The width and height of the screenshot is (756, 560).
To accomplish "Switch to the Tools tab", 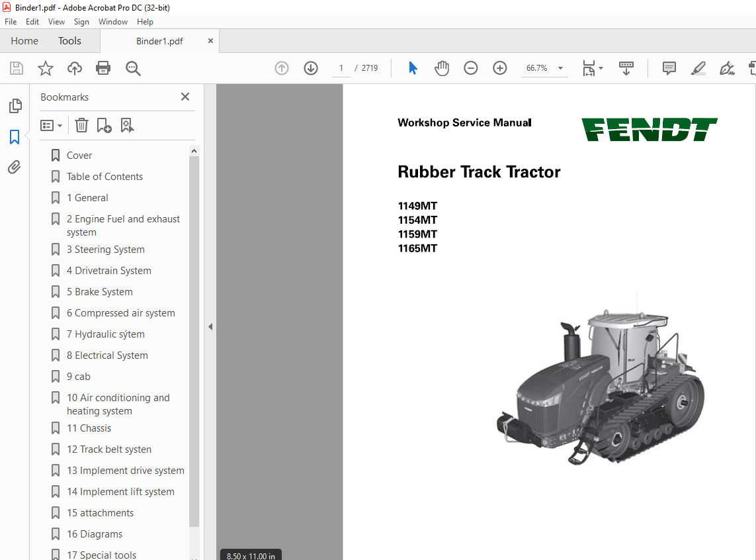I will pos(70,41).
